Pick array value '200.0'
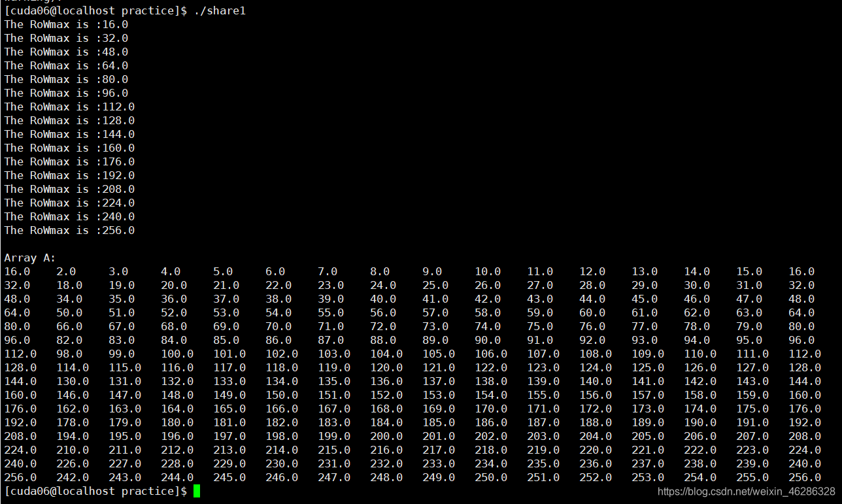The image size is (842, 504). (386, 437)
